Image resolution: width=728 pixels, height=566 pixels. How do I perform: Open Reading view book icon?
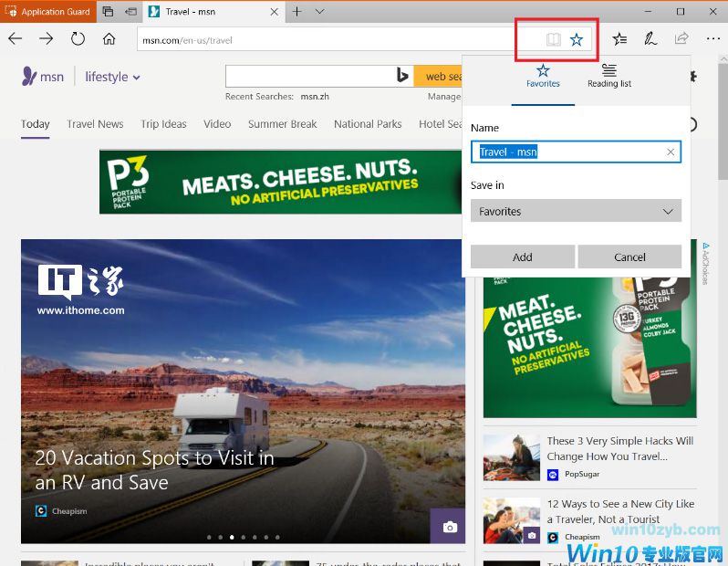pos(553,40)
